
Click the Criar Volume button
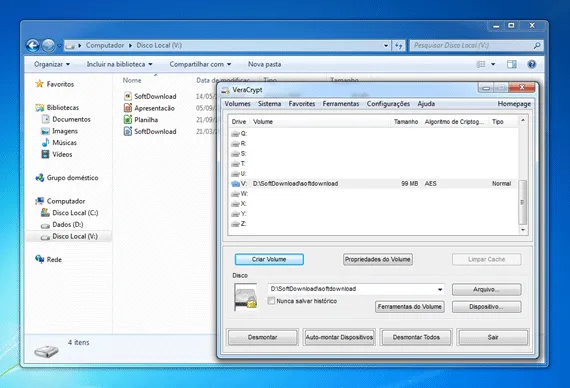click(269, 259)
